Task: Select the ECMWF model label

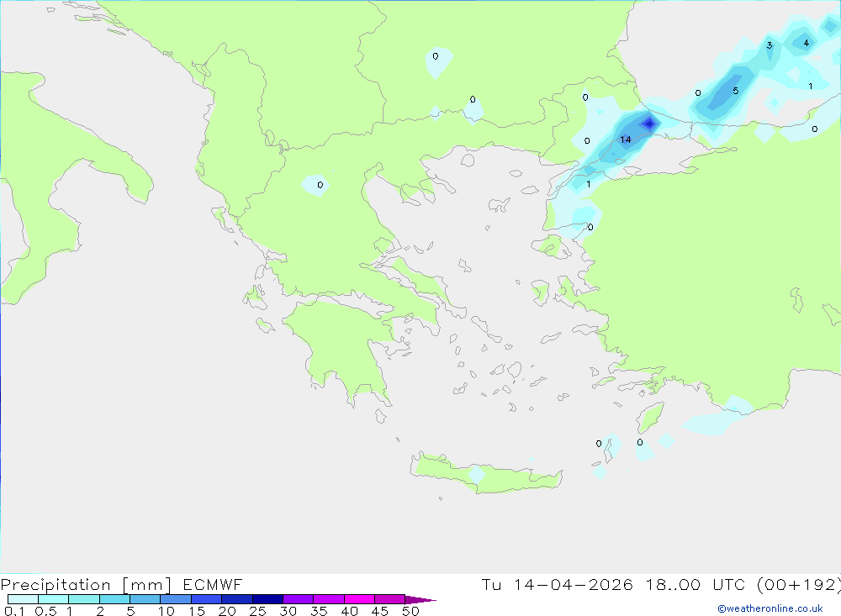Action: pyautogui.click(x=213, y=584)
